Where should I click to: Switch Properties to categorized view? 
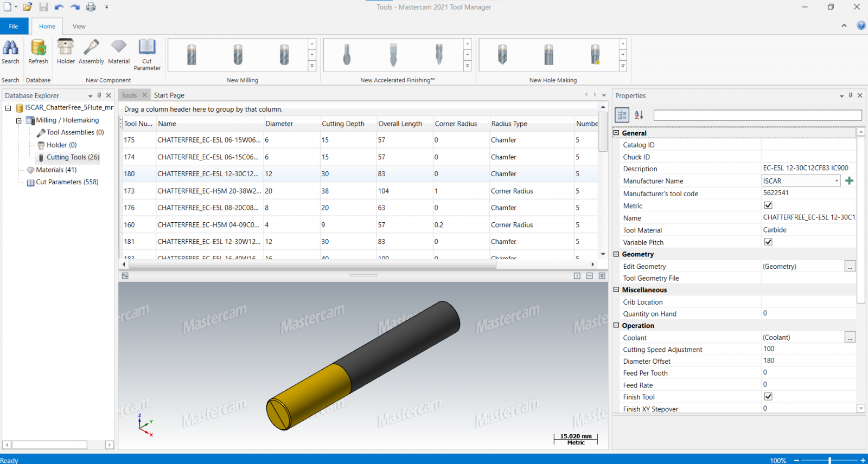point(622,115)
